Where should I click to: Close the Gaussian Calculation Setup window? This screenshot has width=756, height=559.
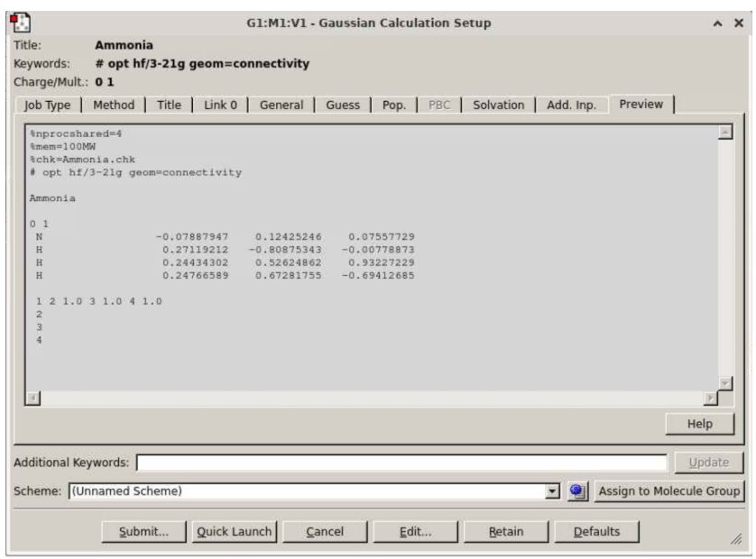coord(737,23)
